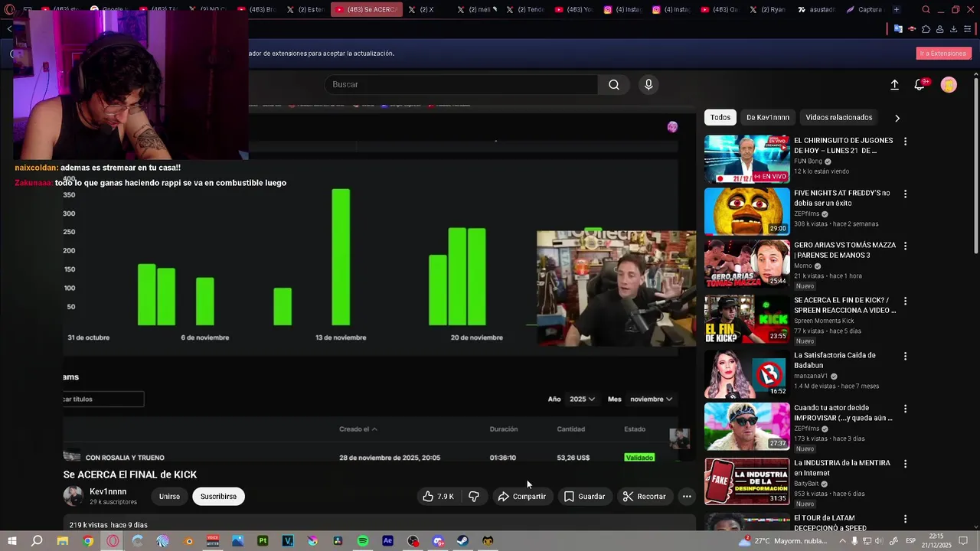Switch to the Ryan browser tab
This screenshot has width=980, height=551.
click(x=768, y=10)
